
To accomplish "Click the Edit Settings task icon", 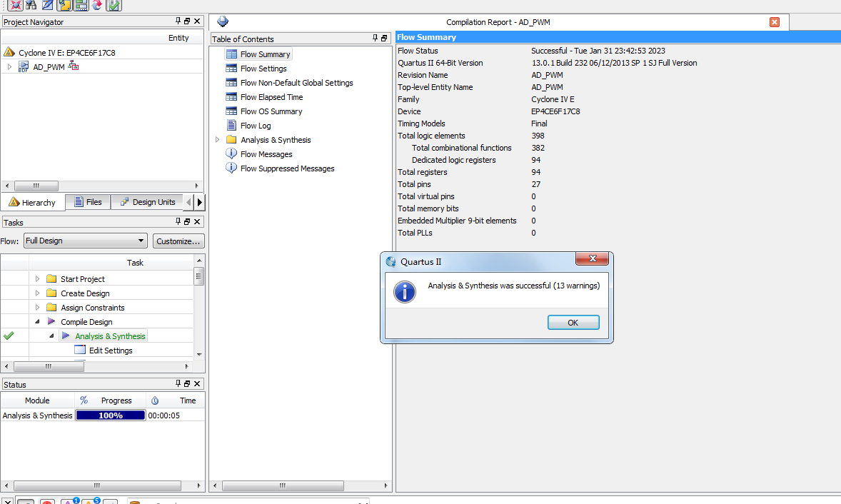I will (x=80, y=350).
